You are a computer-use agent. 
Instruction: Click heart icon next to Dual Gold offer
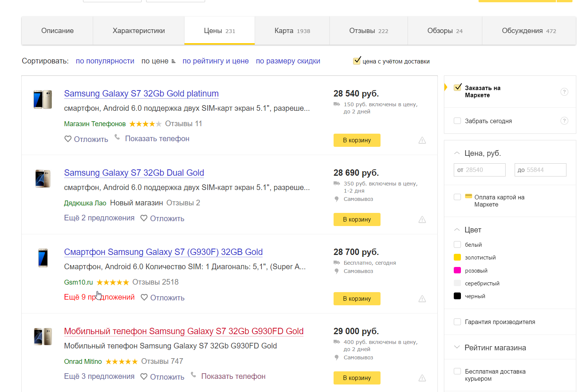click(144, 218)
